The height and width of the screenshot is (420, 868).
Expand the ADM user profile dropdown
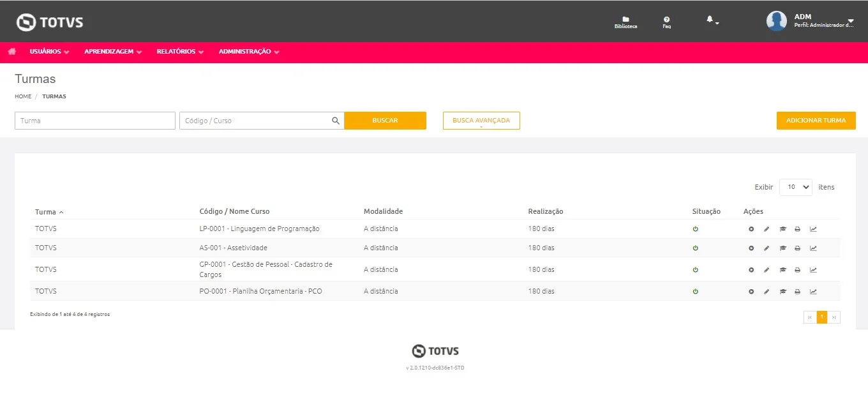coord(850,21)
